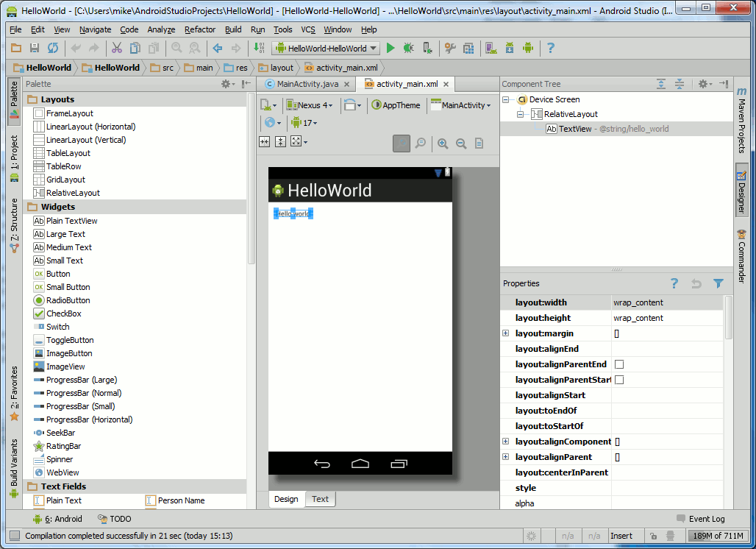Image resolution: width=756 pixels, height=549 pixels.
Task: Click the Synchronize refresh toolbar icon
Action: [x=52, y=48]
